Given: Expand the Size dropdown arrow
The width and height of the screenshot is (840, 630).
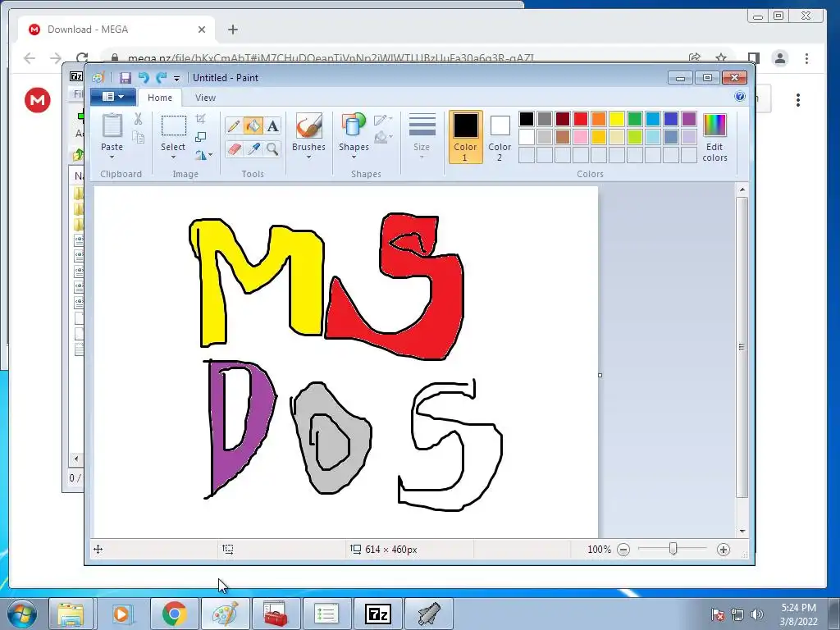Looking at the screenshot, I should pyautogui.click(x=422, y=157).
